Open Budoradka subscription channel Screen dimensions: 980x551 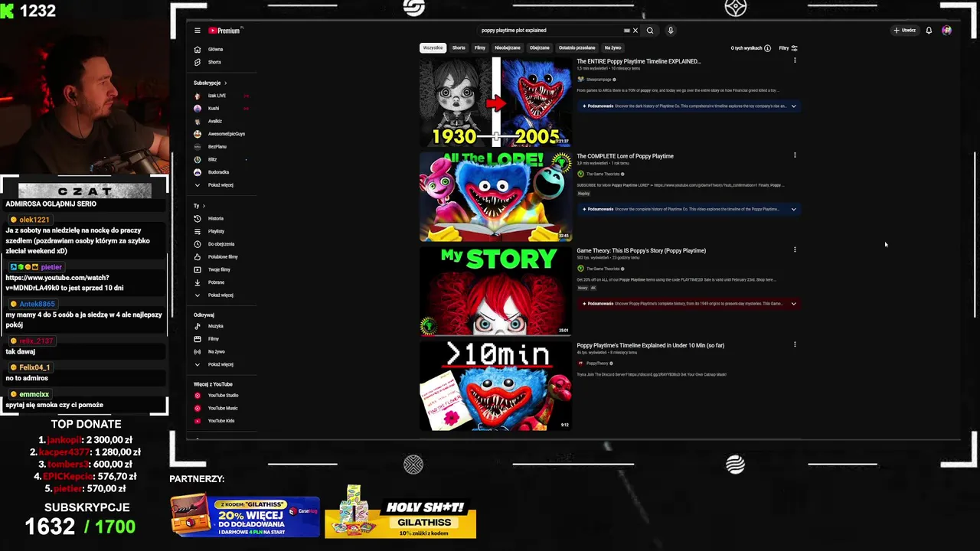213,172
